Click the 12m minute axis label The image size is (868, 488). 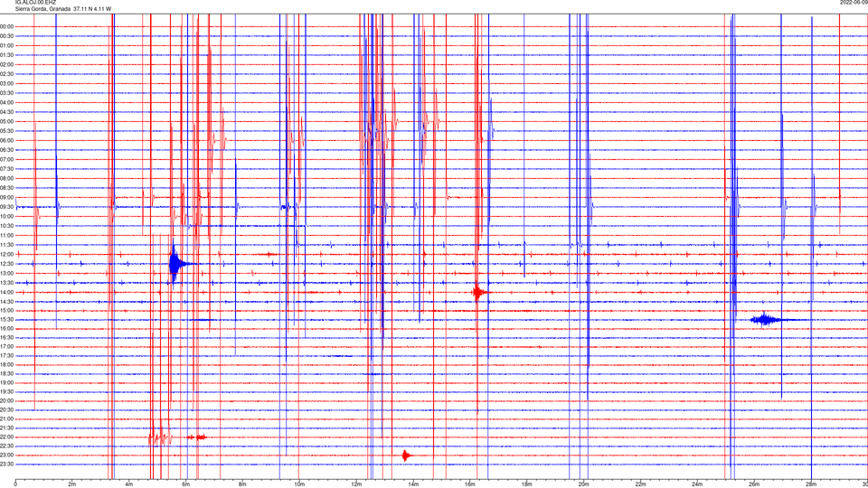(x=356, y=484)
